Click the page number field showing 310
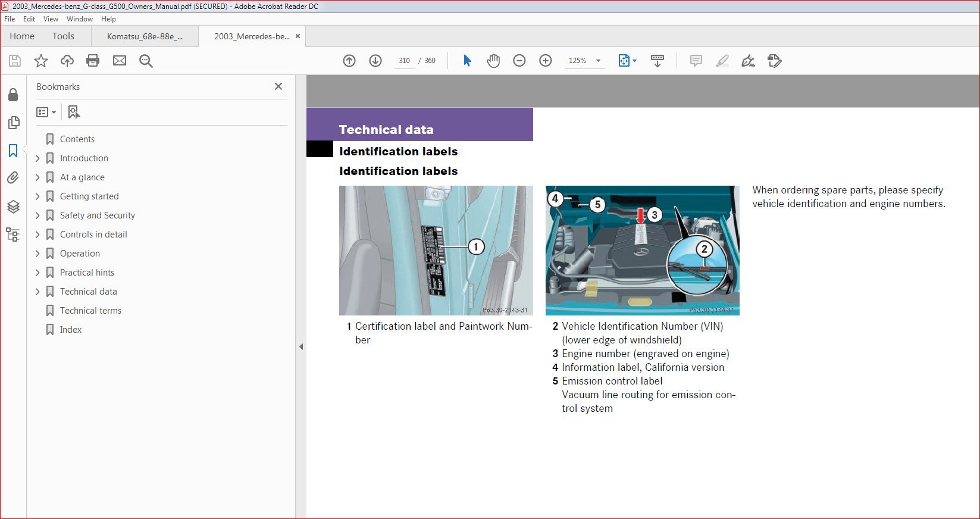 (x=405, y=61)
